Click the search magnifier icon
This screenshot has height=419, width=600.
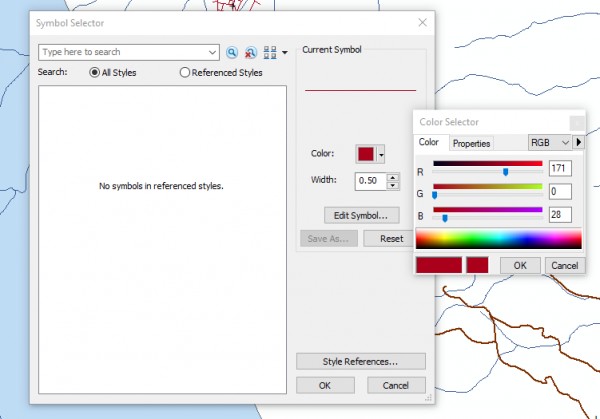(232, 52)
